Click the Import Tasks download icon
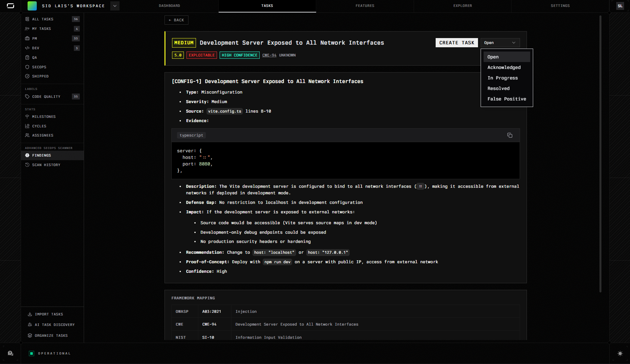Screen dimensions: 630x364 point(30,314)
